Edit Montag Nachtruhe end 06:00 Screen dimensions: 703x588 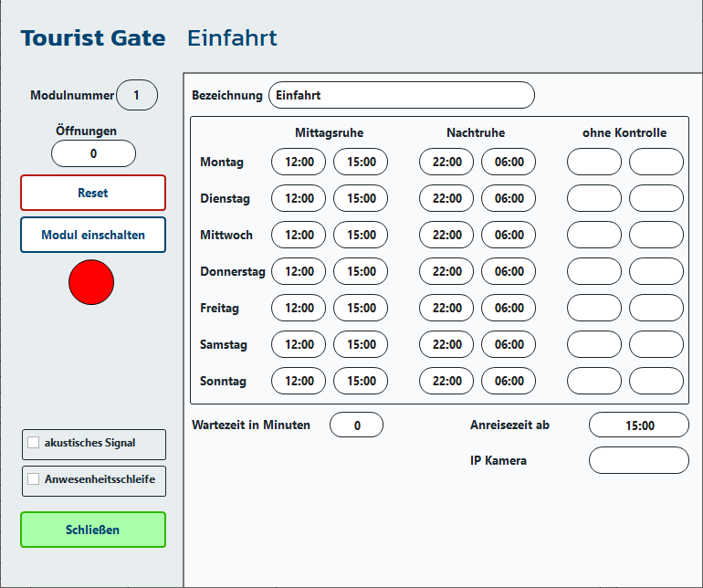[x=509, y=162]
